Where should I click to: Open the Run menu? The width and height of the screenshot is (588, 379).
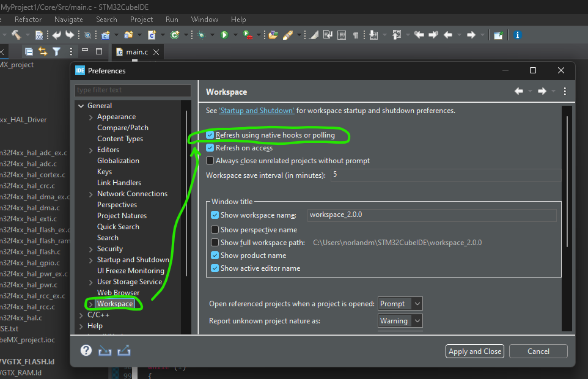click(172, 20)
